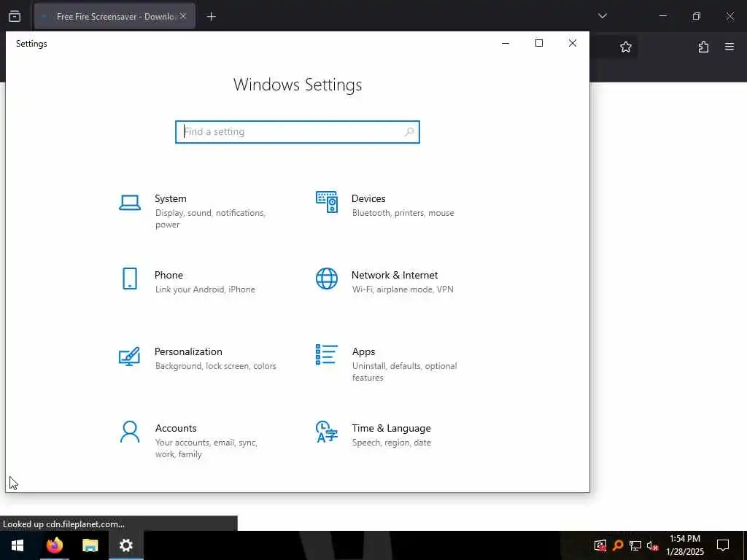Image resolution: width=747 pixels, height=560 pixels.
Task: Click the Accounts heading text
Action: tap(176, 428)
